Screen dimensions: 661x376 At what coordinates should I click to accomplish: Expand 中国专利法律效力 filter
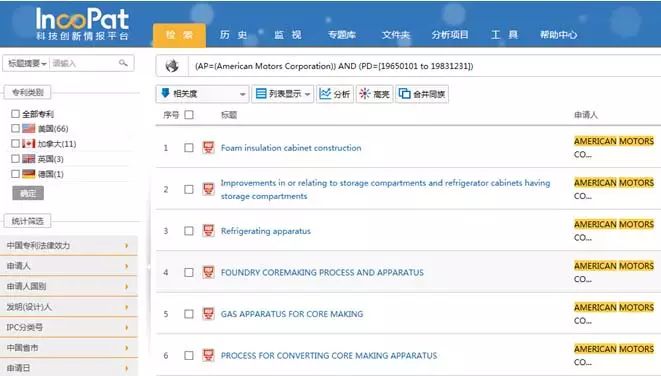tap(69, 245)
